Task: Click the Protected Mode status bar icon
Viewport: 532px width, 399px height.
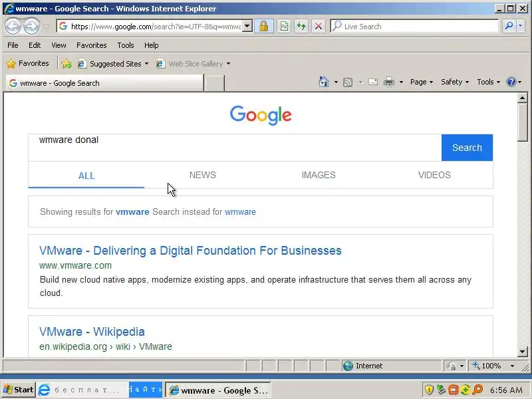Action: [x=452, y=366]
